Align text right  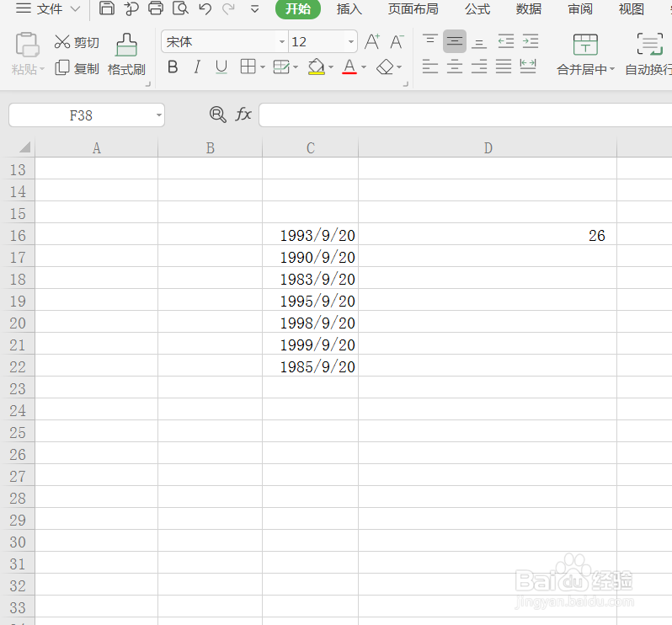click(x=478, y=67)
